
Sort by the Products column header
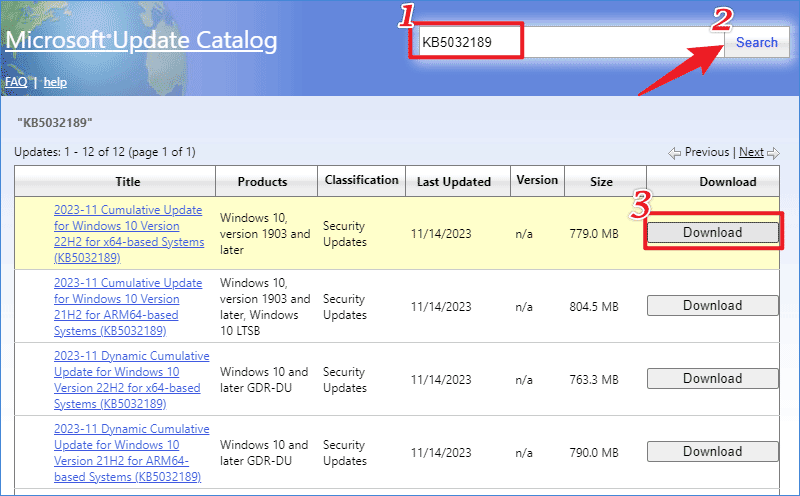pyautogui.click(x=262, y=182)
